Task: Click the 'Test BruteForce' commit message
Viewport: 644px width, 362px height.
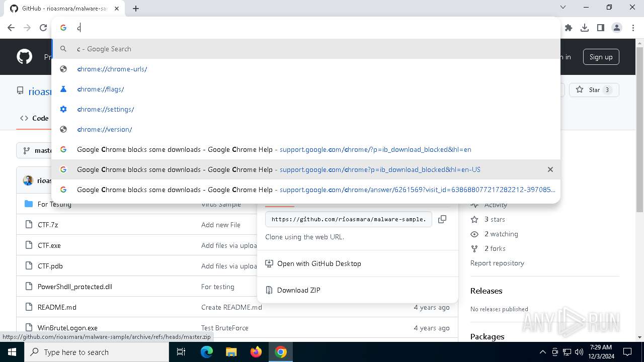Action: pos(225,328)
